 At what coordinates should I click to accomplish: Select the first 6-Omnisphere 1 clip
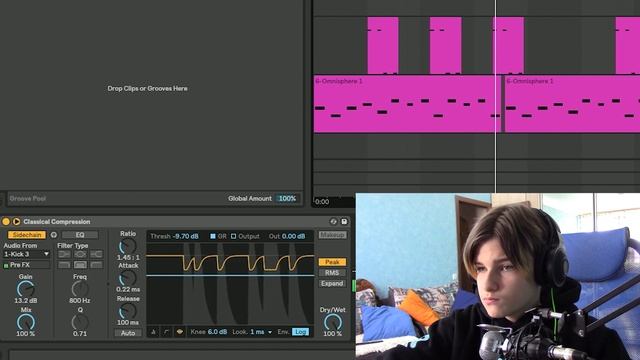tap(407, 104)
